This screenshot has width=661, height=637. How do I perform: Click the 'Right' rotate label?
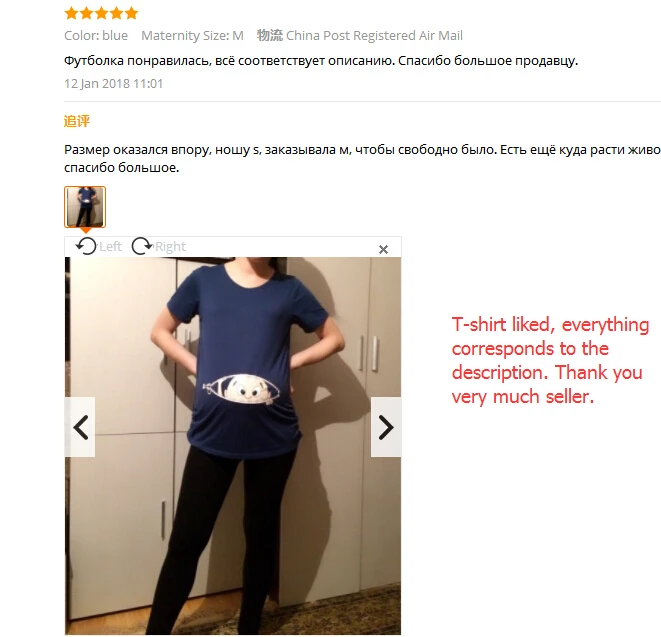170,246
